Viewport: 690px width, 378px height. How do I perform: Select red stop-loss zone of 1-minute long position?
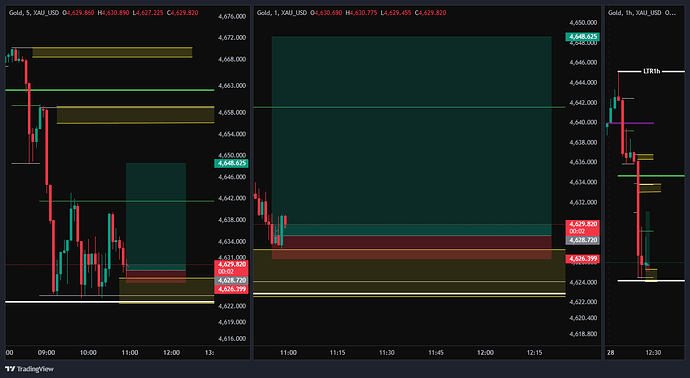411,247
